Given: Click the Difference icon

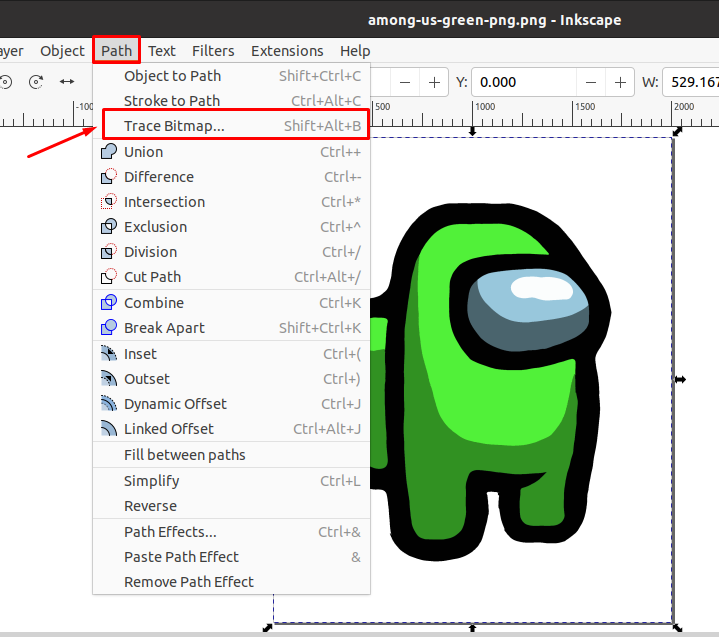Looking at the screenshot, I should click(109, 177).
